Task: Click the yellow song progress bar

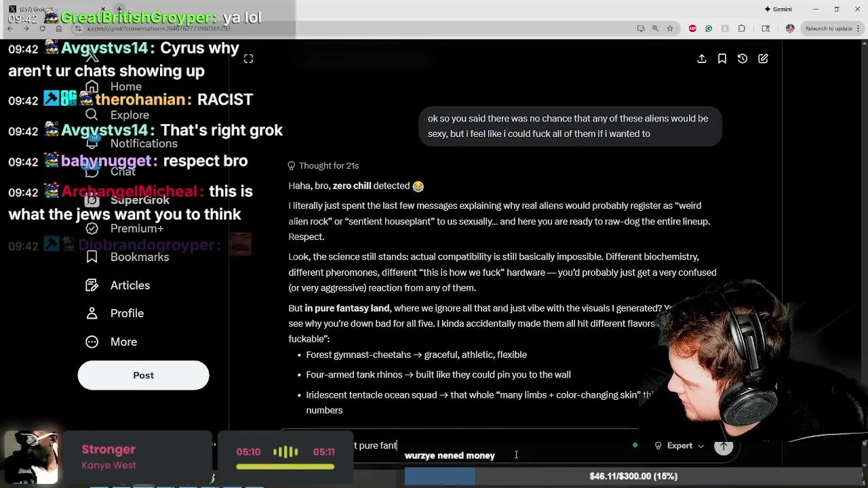Action: click(x=285, y=466)
